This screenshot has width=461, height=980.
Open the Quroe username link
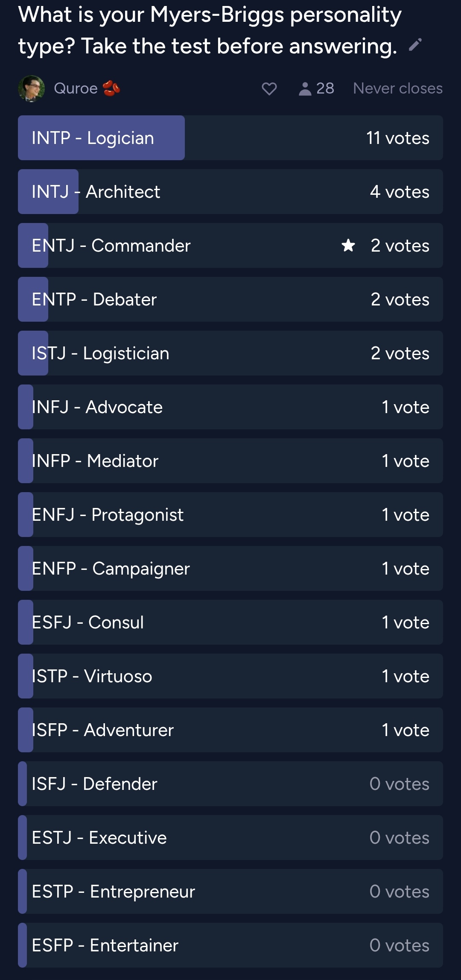click(x=76, y=88)
